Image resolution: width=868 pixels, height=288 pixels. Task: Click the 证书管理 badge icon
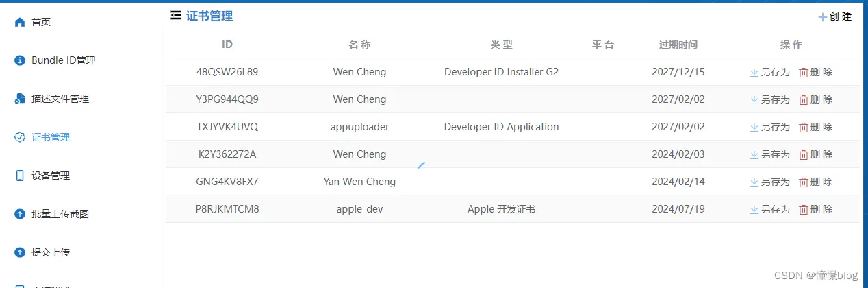click(20, 137)
